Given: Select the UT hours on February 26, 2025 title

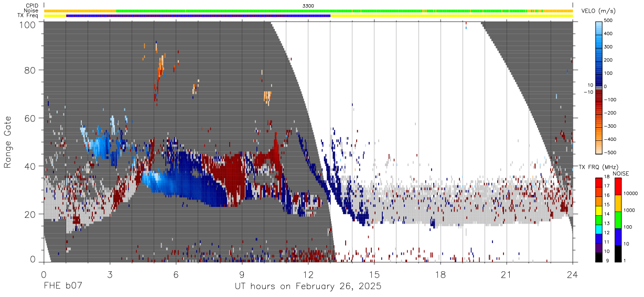Looking at the screenshot, I should point(308,287).
